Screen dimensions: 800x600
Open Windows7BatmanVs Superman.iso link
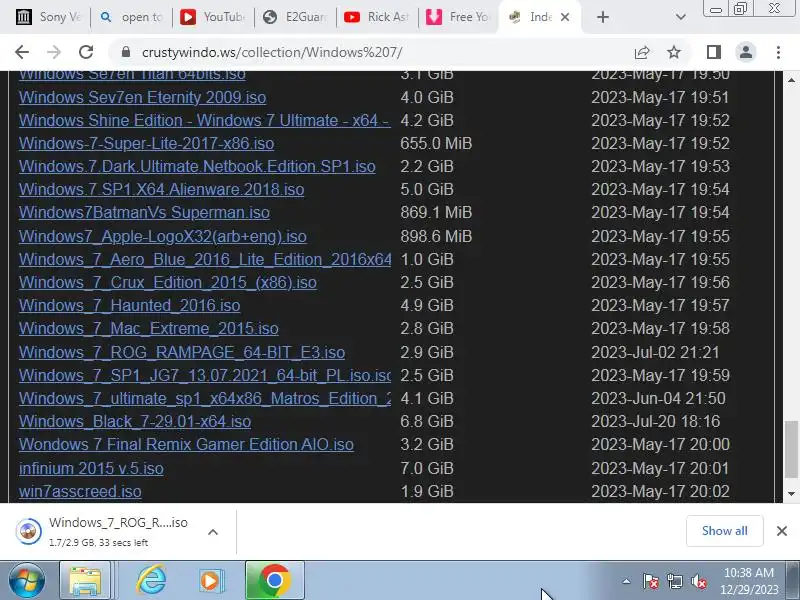tap(144, 212)
